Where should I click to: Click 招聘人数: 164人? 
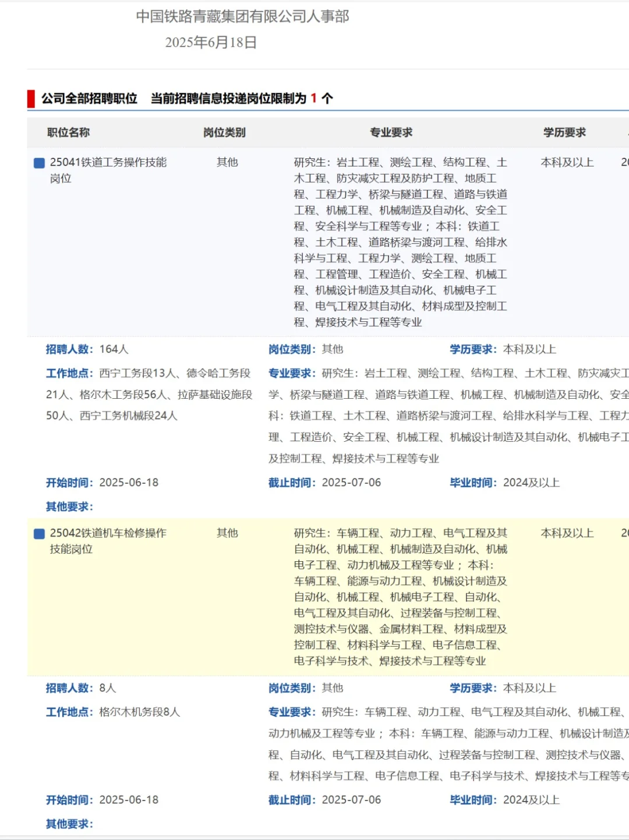(x=87, y=349)
